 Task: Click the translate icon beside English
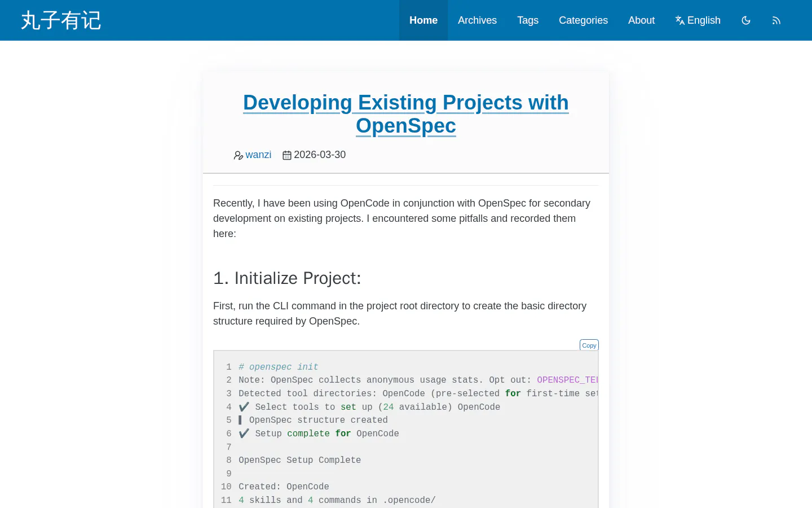pyautogui.click(x=680, y=20)
